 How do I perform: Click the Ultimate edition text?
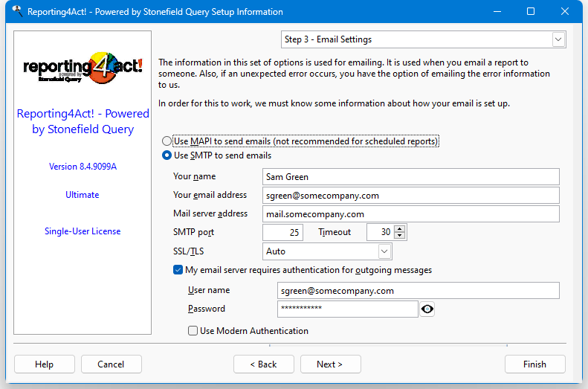pos(82,195)
